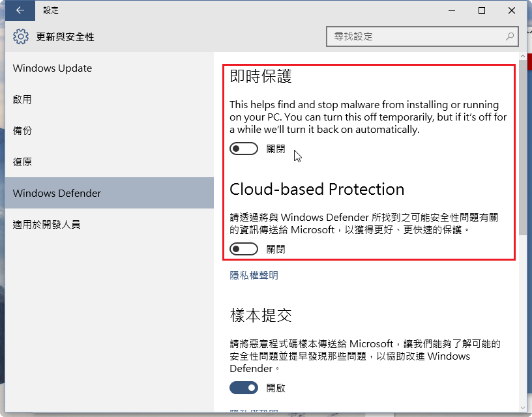The width and height of the screenshot is (532, 417).
Task: Close the Settings window
Action: click(x=512, y=10)
